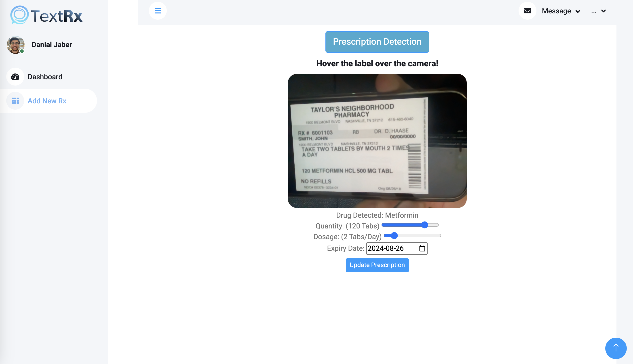
Task: Toggle the sidebar with the hamburger icon
Action: (158, 11)
